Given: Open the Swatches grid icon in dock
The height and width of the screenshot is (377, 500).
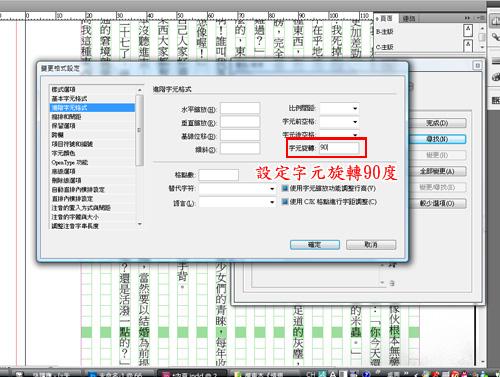Looking at the screenshot, I should pyautogui.click(x=496, y=100).
